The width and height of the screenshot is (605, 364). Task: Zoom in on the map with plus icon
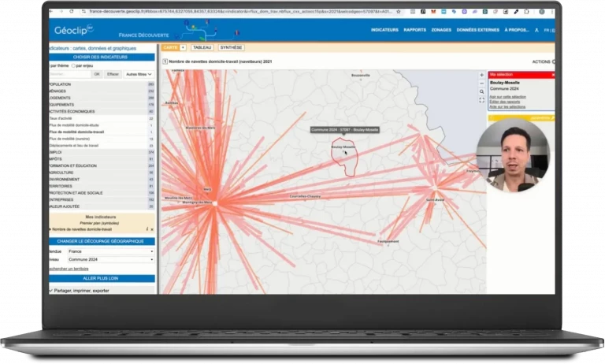[x=481, y=75]
